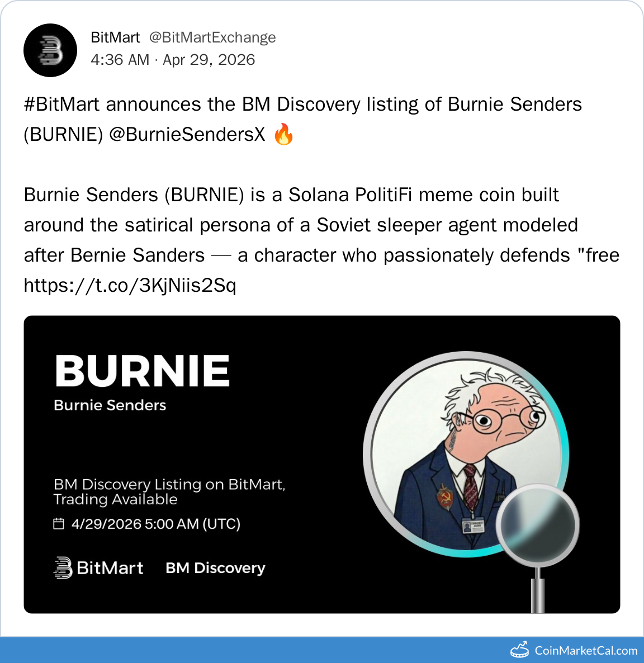
Task: Click the fire emoji in the tweet
Action: (284, 135)
